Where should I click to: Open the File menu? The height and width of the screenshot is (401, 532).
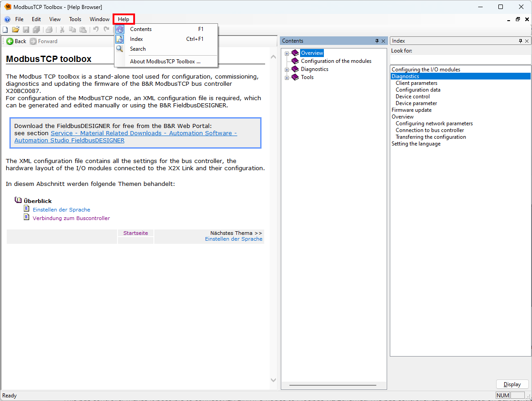(19, 19)
